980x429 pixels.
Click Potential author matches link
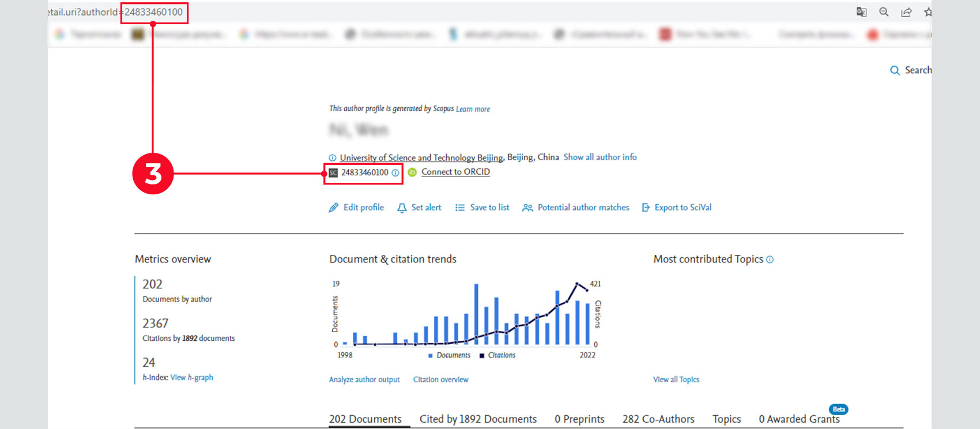pos(583,208)
